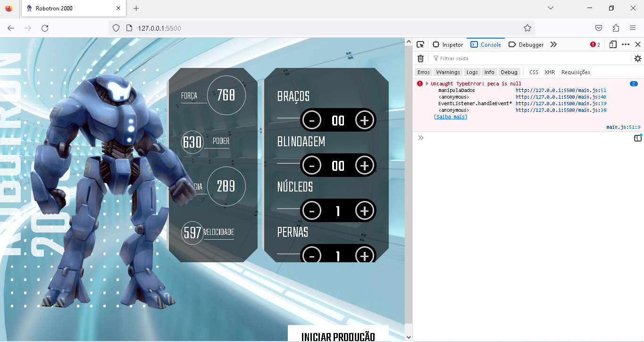Open the Firefox application menu
644x342 pixels.
(633, 28)
